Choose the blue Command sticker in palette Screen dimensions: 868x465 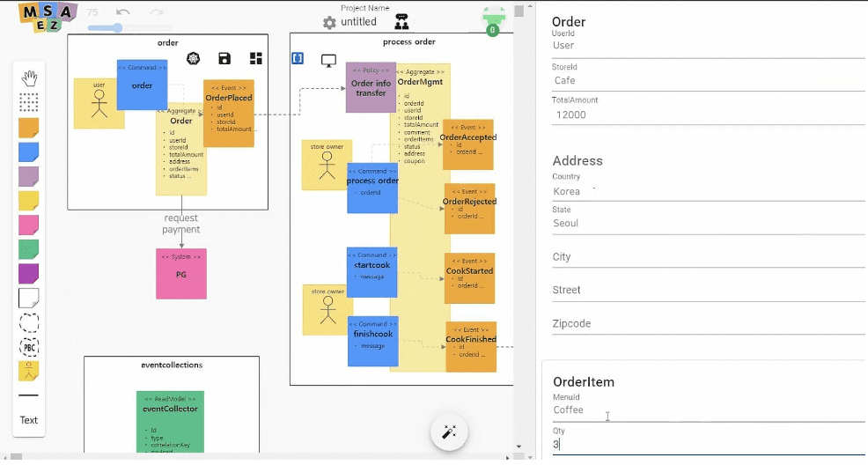pyautogui.click(x=29, y=152)
